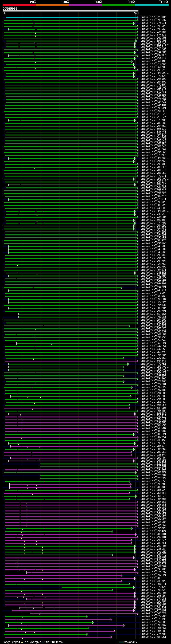
Task: Click hit label UniRef100_Q23760
Action: pos(153,264)
